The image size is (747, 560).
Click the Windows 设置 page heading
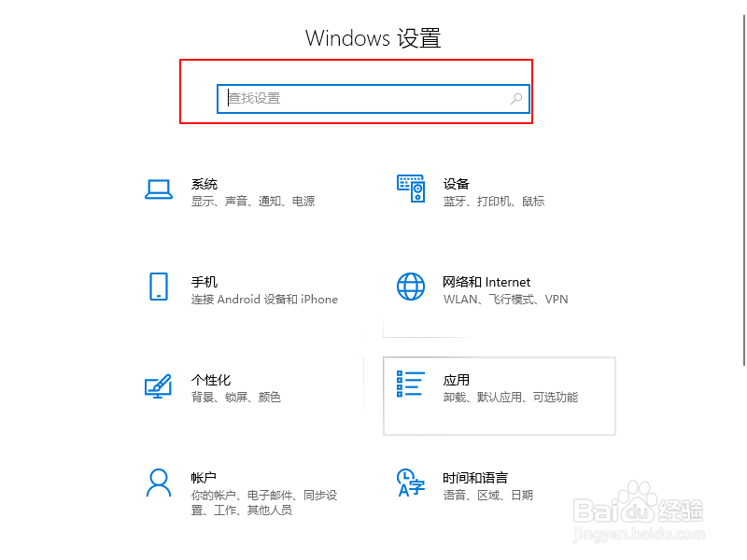coord(373,38)
